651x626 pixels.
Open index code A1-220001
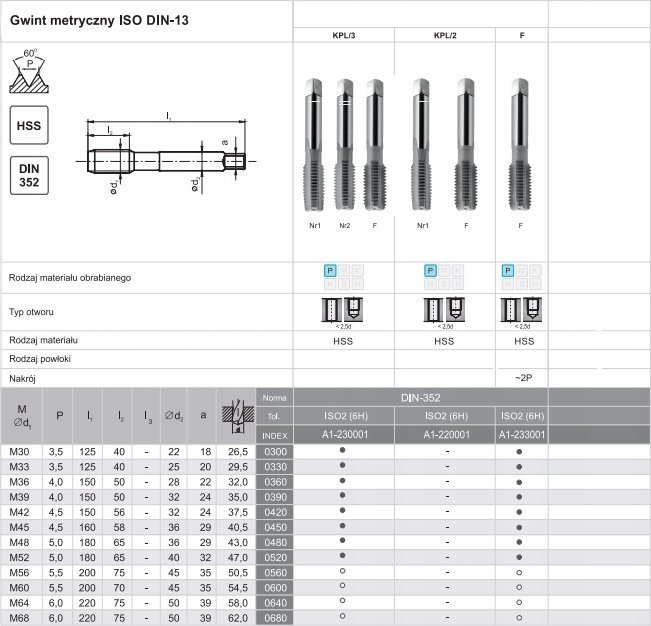pyautogui.click(x=445, y=435)
